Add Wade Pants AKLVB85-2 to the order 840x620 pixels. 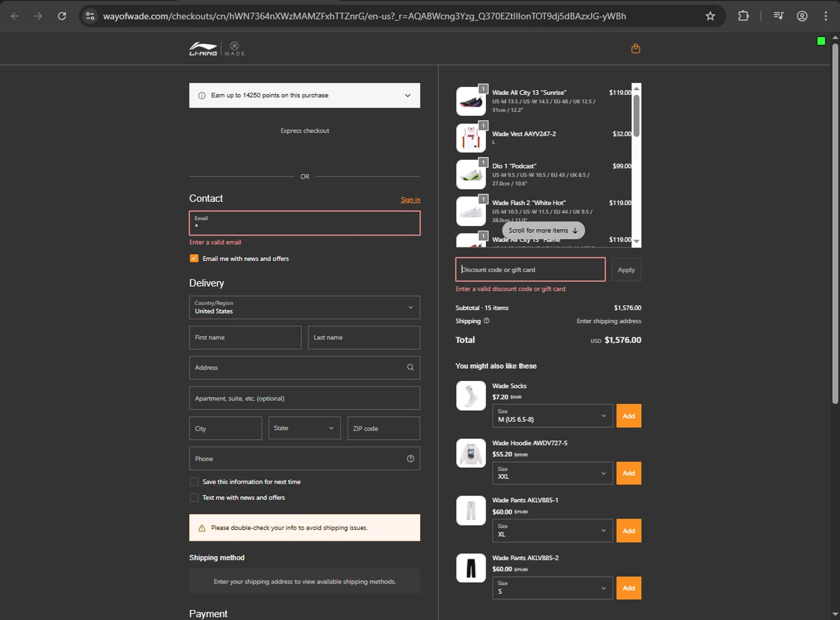(629, 588)
